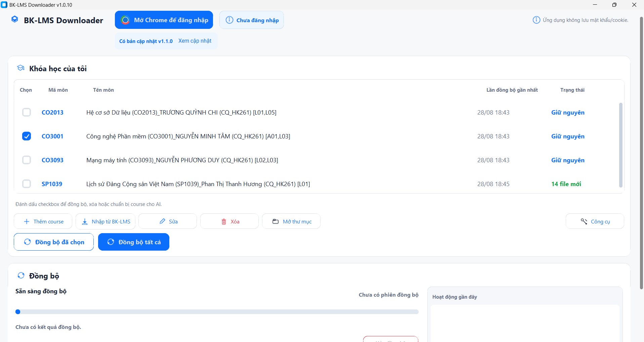Screen dimensions: 644x342
Task: Click 'Có bản cập nhật v1.1.0' notice text
Action: click(x=146, y=41)
